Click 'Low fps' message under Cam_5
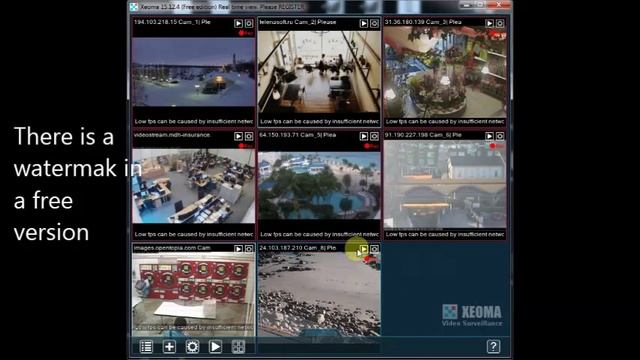Screen dimensions: 640x360 click(320, 235)
